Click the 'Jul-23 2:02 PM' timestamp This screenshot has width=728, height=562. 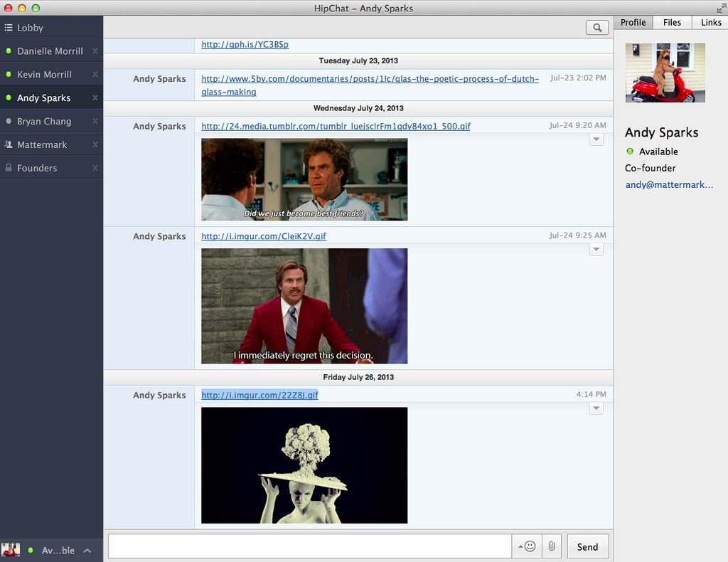click(578, 78)
